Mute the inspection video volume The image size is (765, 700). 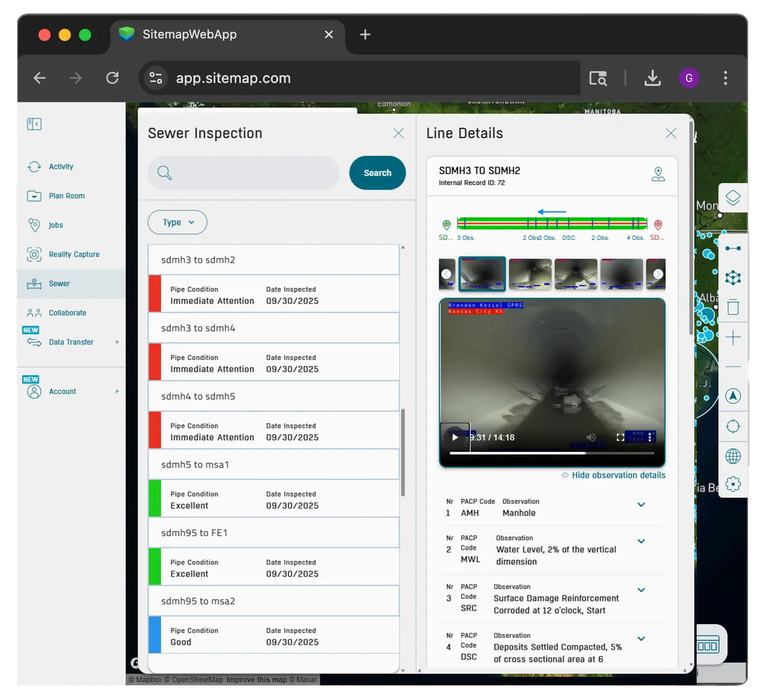pyautogui.click(x=591, y=437)
